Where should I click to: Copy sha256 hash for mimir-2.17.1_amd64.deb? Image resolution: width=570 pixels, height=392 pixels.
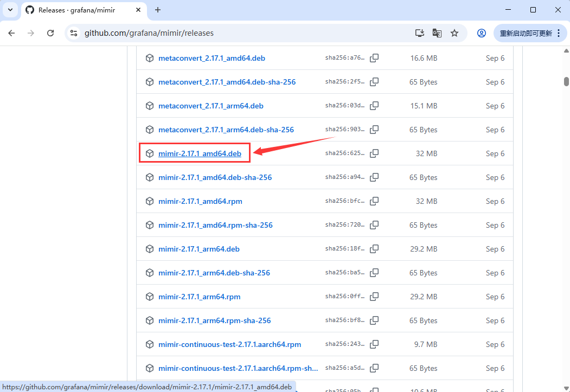[374, 153]
